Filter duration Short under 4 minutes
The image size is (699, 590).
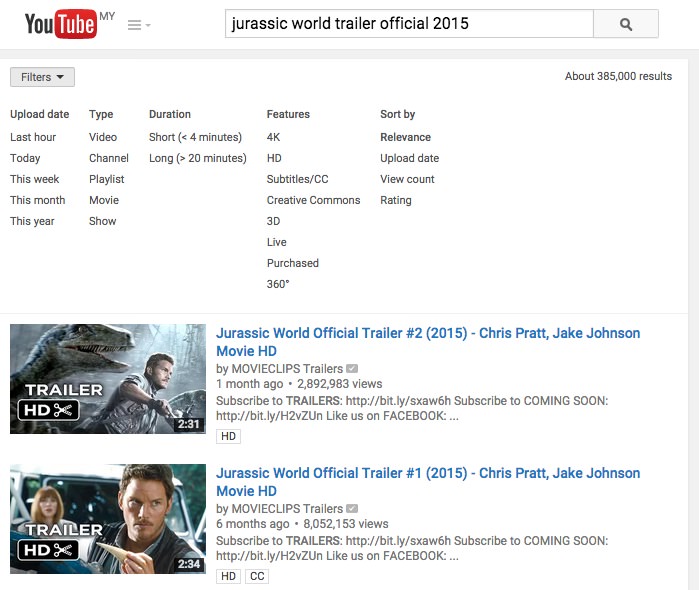[x=195, y=137]
